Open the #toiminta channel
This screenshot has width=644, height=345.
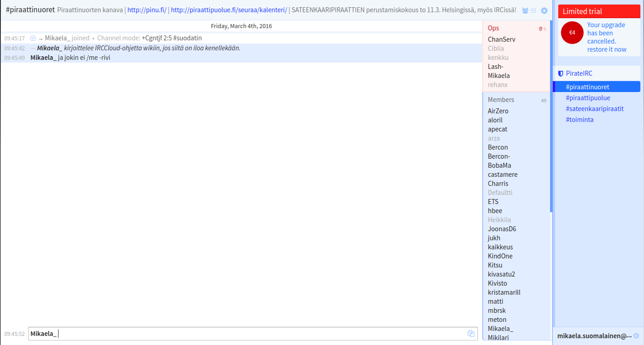[580, 120]
